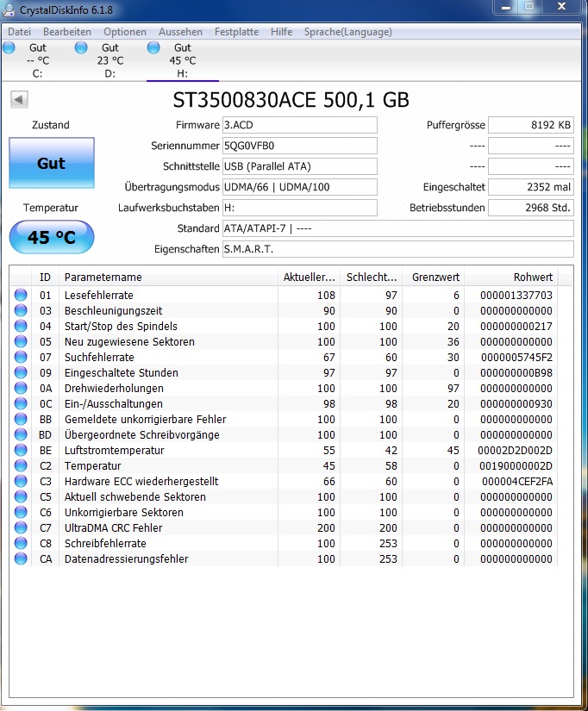Click raw value 00002D2D002D
588x711 pixels.
click(x=515, y=450)
